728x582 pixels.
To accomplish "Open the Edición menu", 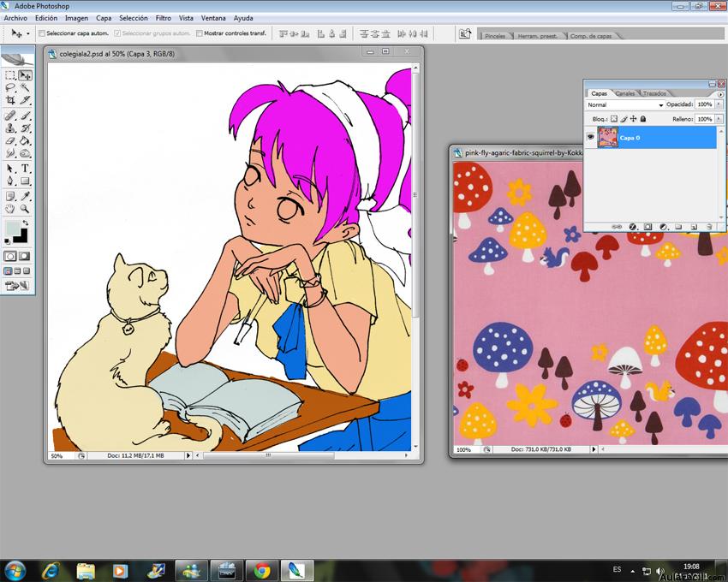I will click(46, 18).
